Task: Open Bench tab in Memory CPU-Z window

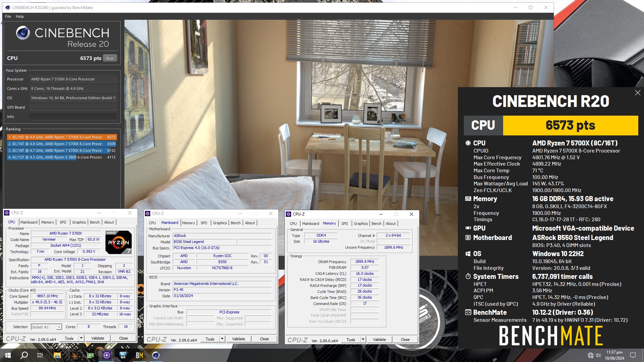Action: [x=377, y=224]
